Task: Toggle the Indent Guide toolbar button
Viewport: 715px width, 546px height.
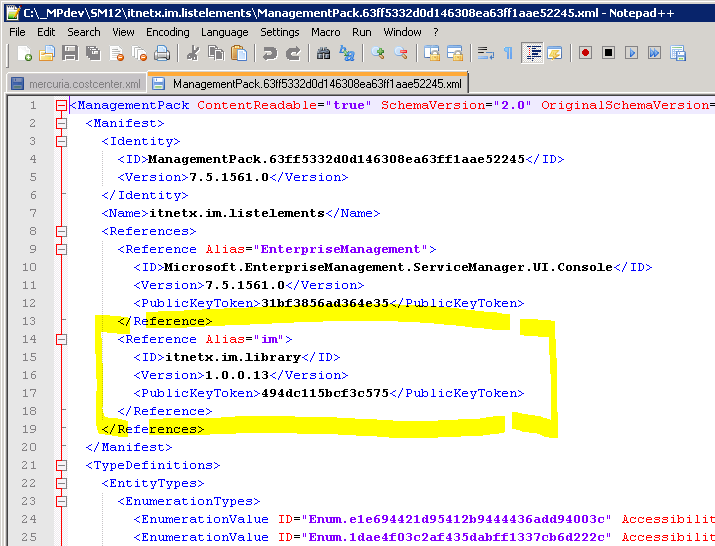Action: click(532, 53)
